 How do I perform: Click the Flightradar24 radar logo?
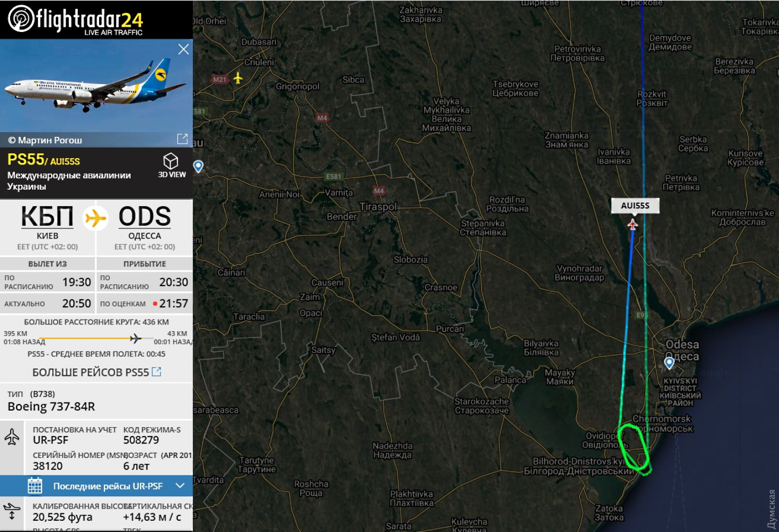(x=21, y=19)
